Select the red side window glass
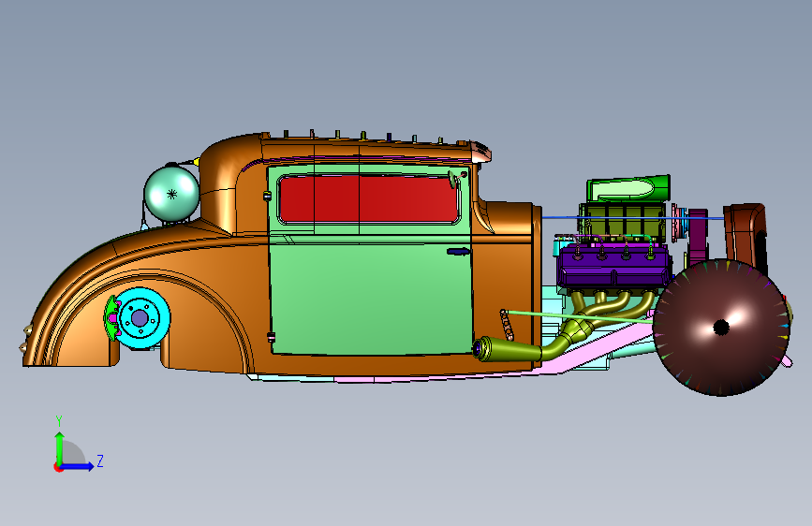Image resolution: width=812 pixels, height=526 pixels. pos(369,199)
